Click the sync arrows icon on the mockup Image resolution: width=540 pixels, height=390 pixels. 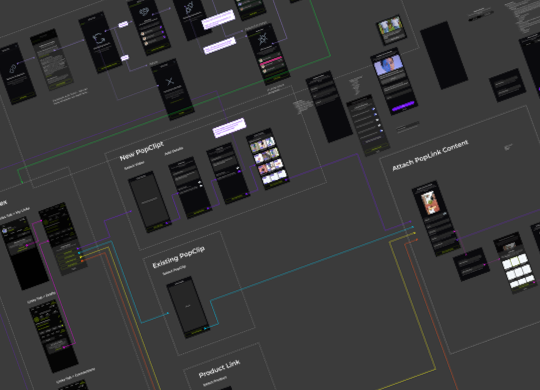[x=99, y=38]
